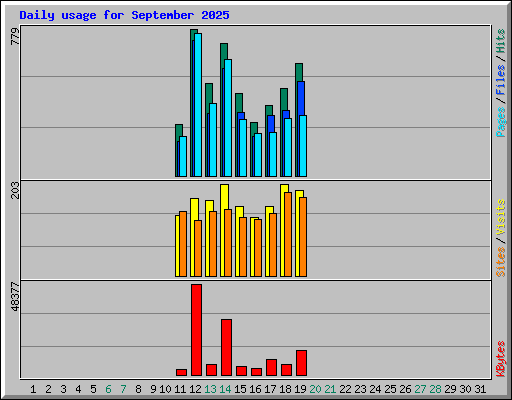This screenshot has width=512, height=400.
Task: Select the red KBytes bar for day 18
Action: [x=286, y=370]
